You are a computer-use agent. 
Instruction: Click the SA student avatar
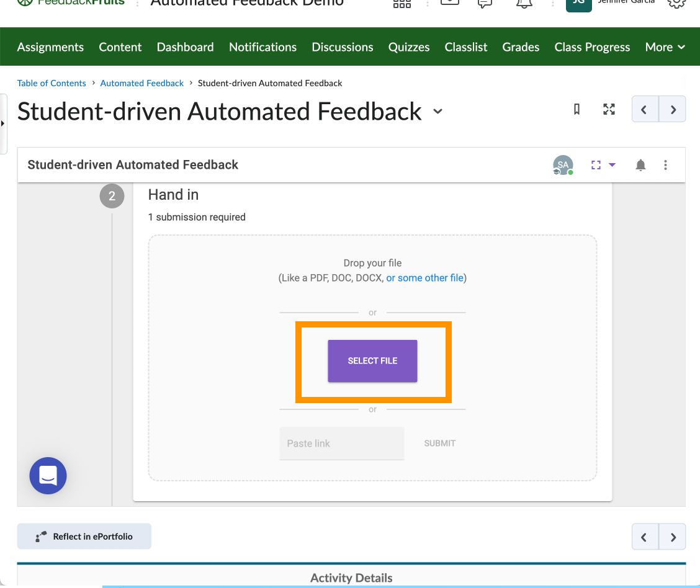pos(563,165)
